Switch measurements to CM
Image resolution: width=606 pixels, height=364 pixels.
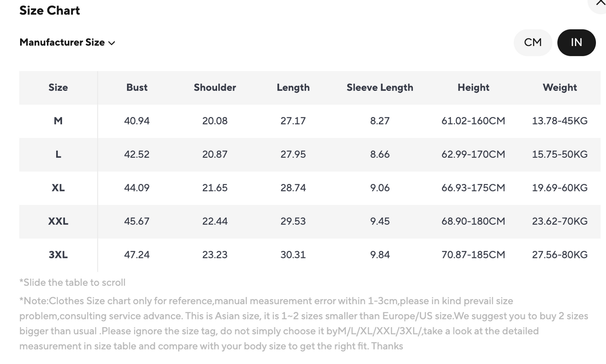click(533, 42)
